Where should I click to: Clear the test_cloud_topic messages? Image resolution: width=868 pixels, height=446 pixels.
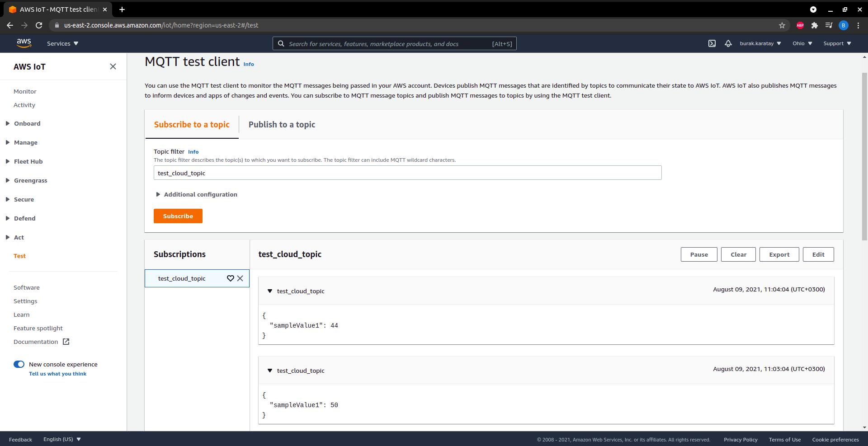tap(738, 254)
